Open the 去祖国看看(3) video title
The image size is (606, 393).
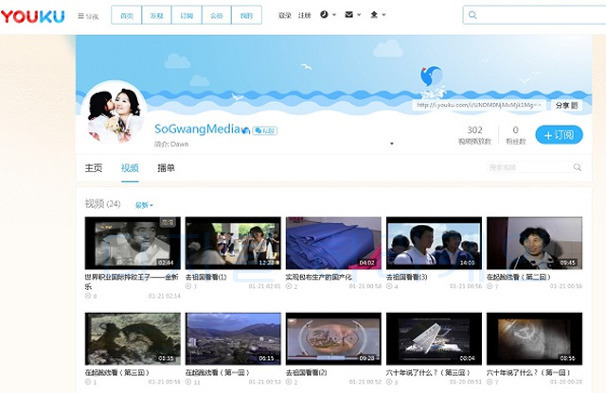coord(407,277)
